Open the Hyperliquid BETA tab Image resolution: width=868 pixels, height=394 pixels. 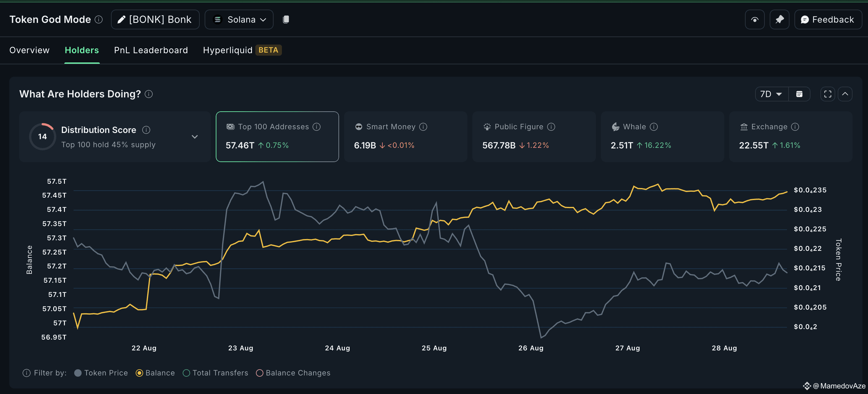pyautogui.click(x=242, y=50)
